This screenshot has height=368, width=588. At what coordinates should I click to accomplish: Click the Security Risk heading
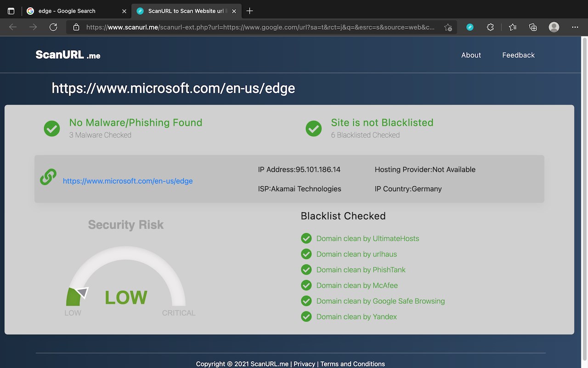[x=126, y=224]
